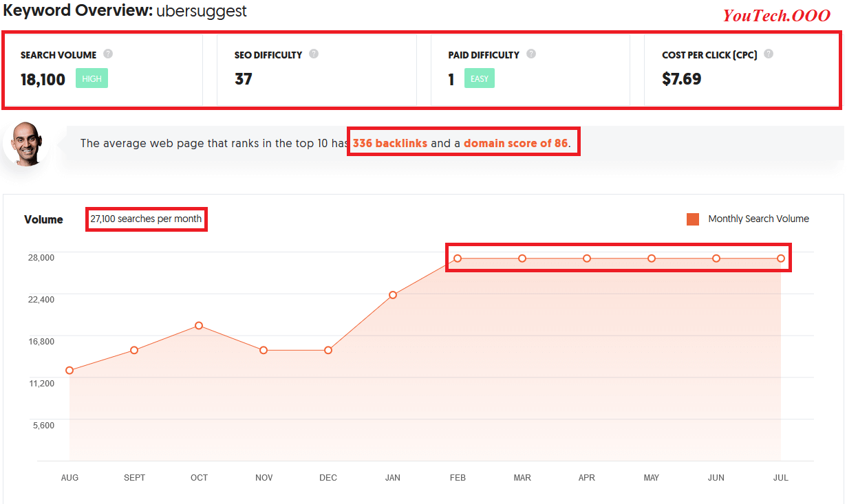Click the $7.69 cost per click value

(682, 79)
